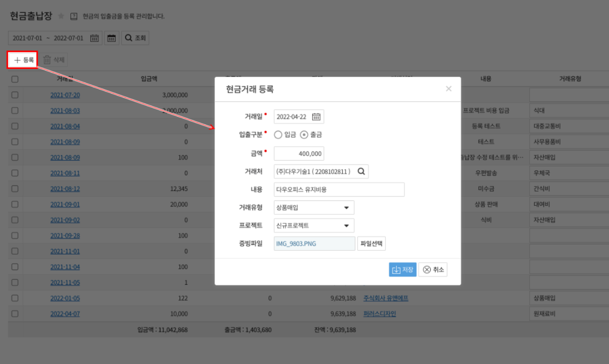Click the 취소 button in the dialog
The width and height of the screenshot is (609, 364).
tap(433, 270)
